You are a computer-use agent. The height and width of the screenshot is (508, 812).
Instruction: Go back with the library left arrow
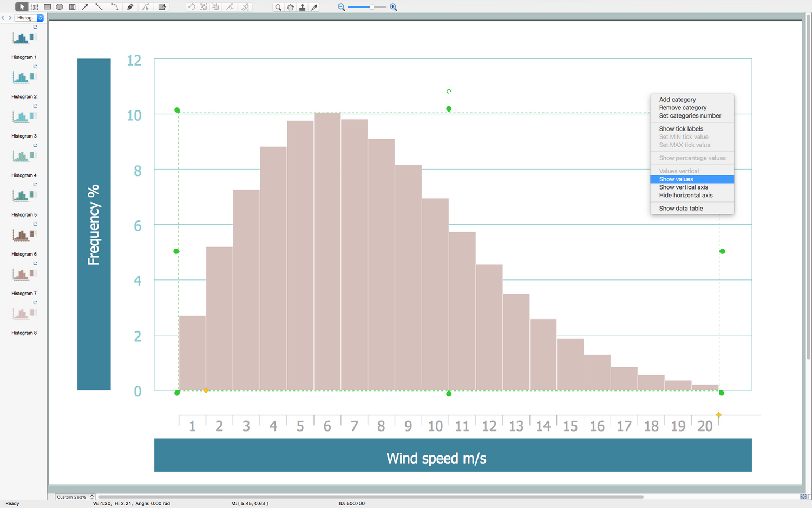coord(3,18)
